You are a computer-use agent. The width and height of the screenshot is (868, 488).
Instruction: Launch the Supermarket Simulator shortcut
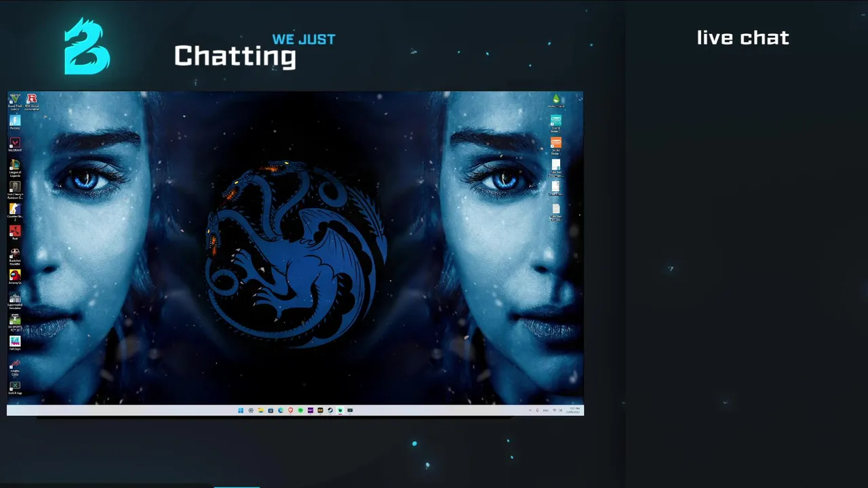[x=14, y=300]
